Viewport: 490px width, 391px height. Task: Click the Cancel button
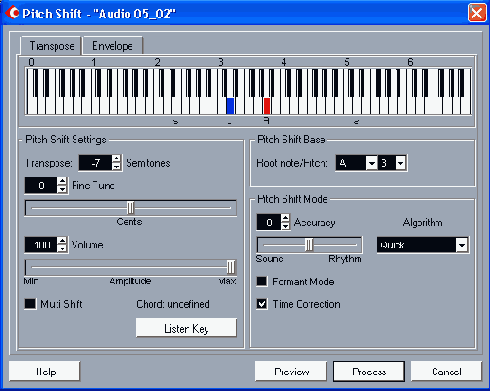pos(447,371)
